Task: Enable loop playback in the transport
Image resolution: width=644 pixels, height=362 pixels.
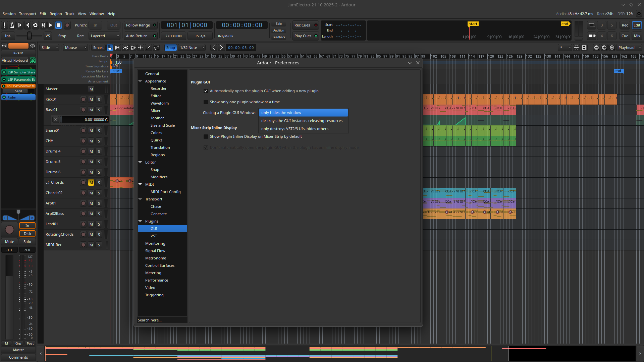Action: click(x=35, y=25)
